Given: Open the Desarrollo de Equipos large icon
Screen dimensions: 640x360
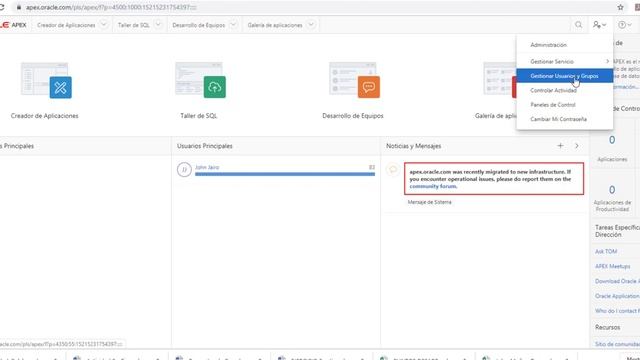Looking at the screenshot, I should click(354, 80).
